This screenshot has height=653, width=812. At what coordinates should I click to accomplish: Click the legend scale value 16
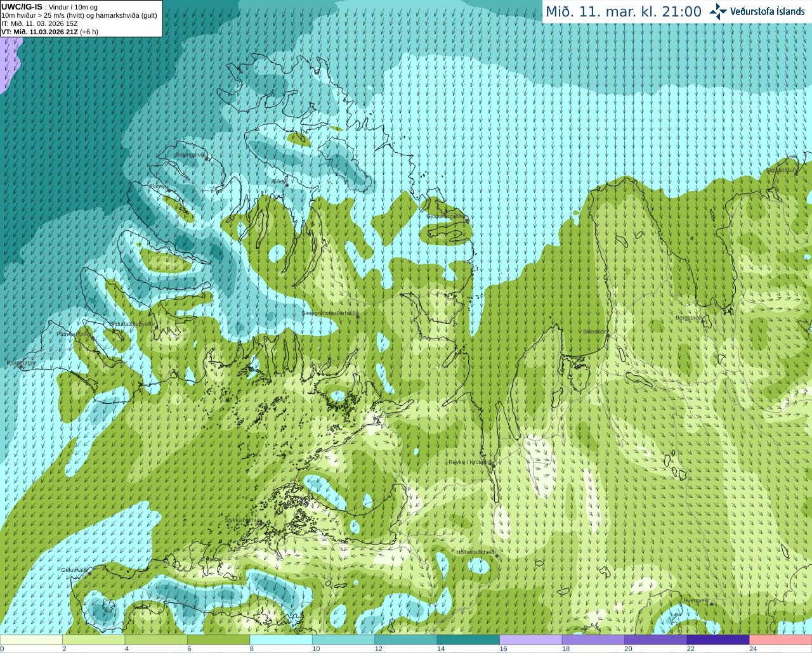[503, 649]
